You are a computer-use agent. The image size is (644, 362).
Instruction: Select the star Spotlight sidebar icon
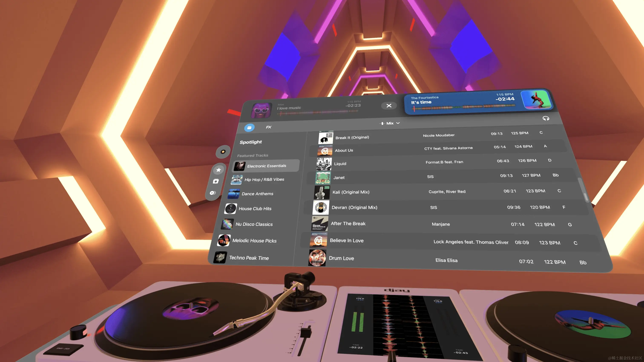coord(218,170)
